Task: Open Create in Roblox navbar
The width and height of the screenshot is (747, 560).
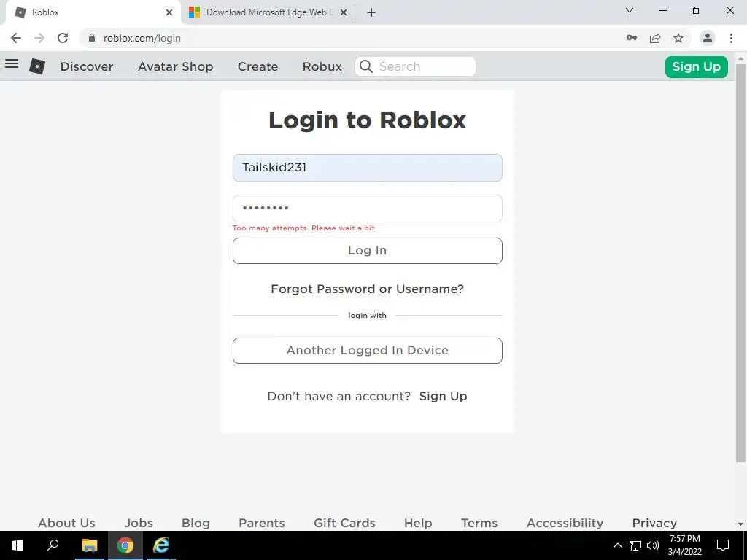Action: click(258, 66)
